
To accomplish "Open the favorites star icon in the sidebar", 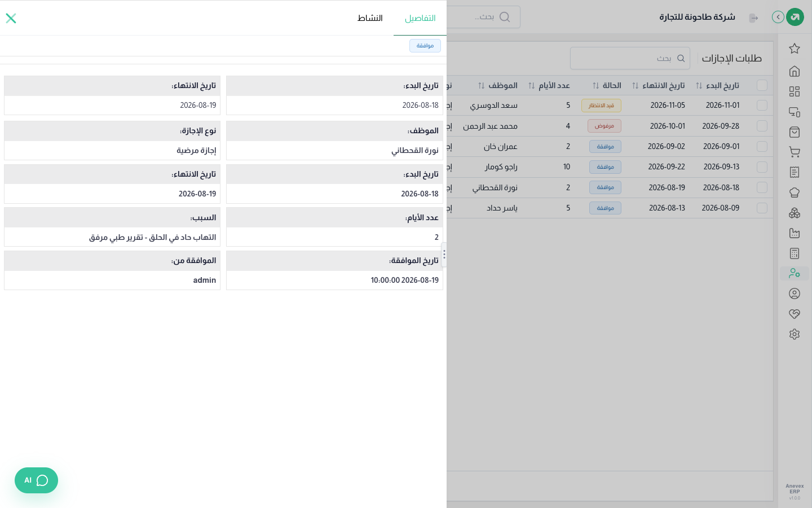I will 795,49.
